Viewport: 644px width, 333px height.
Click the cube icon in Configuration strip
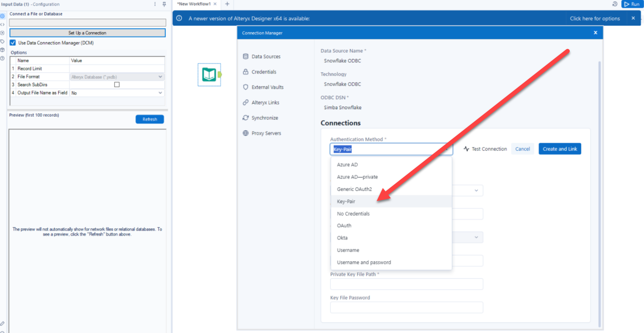tap(3, 50)
